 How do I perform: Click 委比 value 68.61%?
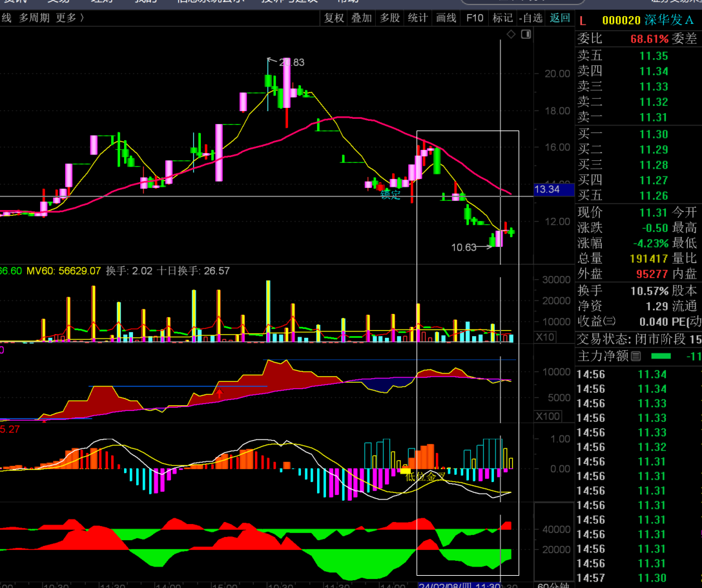649,39
